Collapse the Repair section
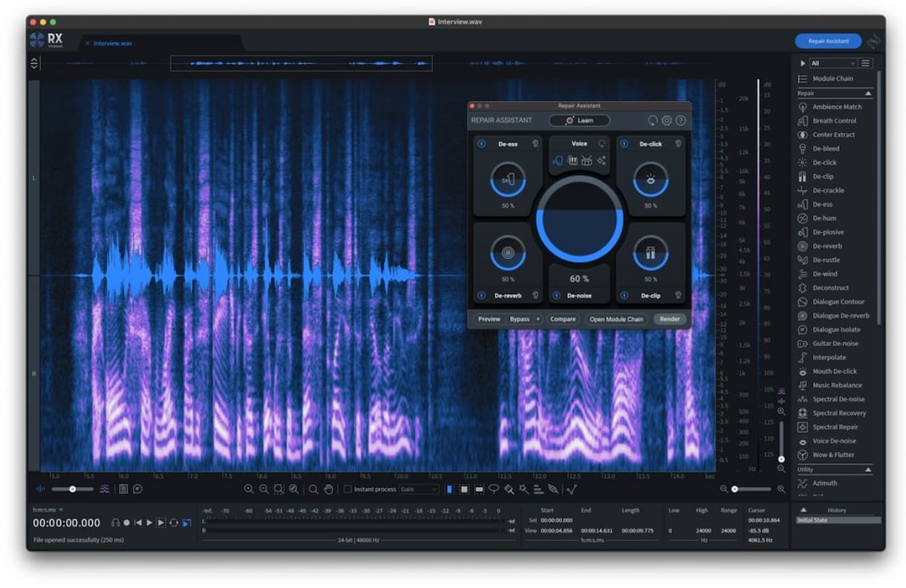The image size is (906, 588). click(868, 94)
